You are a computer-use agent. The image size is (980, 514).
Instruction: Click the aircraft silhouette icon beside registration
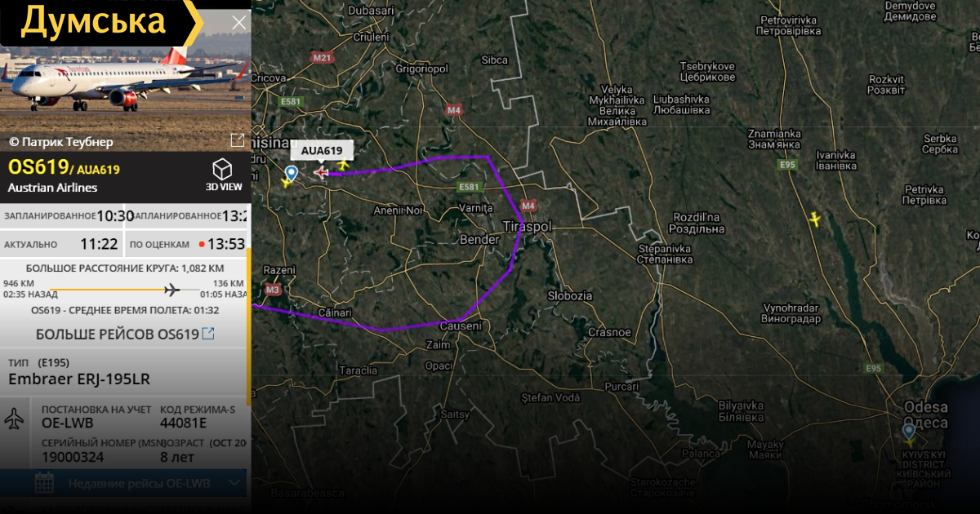click(x=15, y=419)
